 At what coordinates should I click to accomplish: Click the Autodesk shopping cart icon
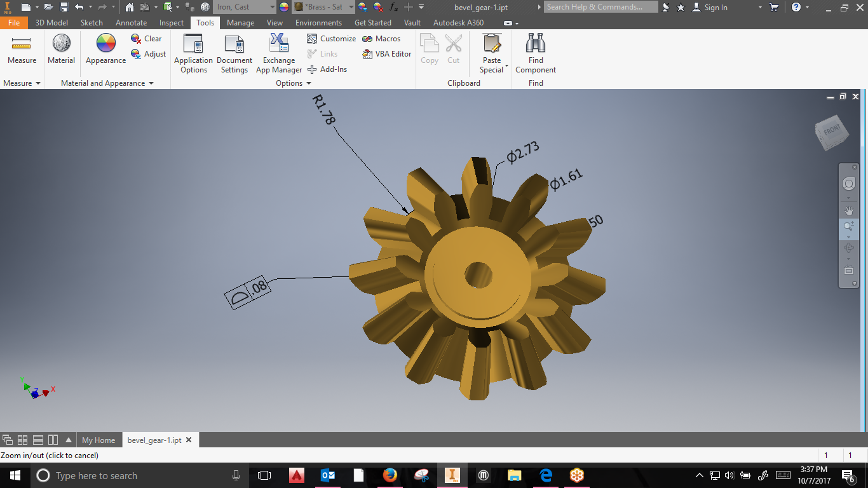pos(774,7)
